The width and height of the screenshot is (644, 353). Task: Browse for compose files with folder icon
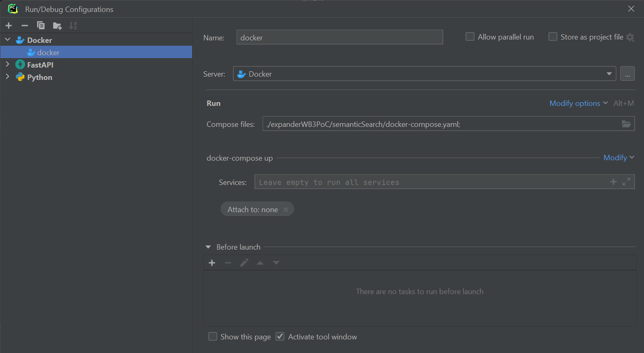(x=626, y=124)
